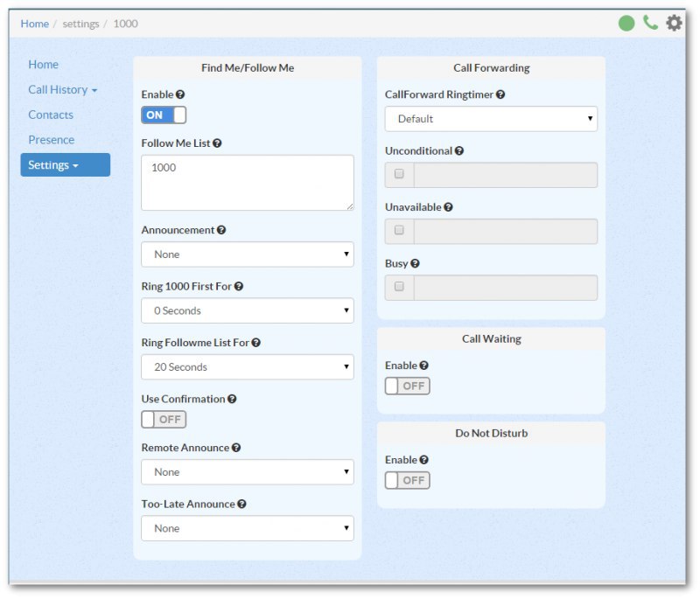Turn off Find Me/Follow Me Enable switch

(164, 115)
